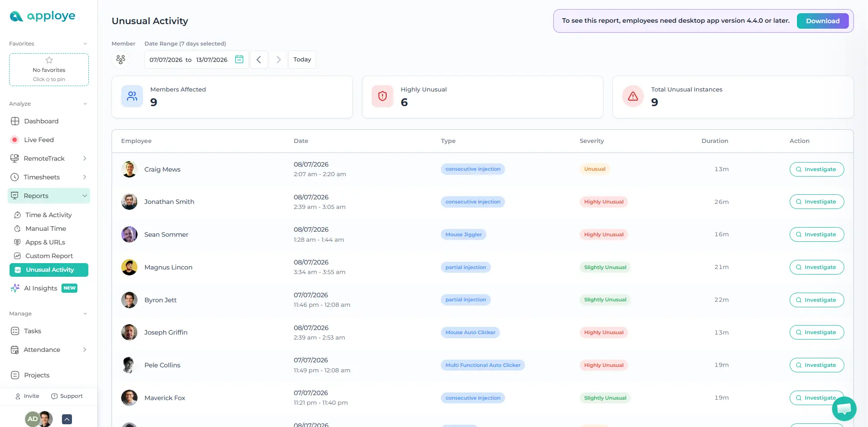Image resolution: width=868 pixels, height=427 pixels.
Task: Click the Today button
Action: (302, 60)
